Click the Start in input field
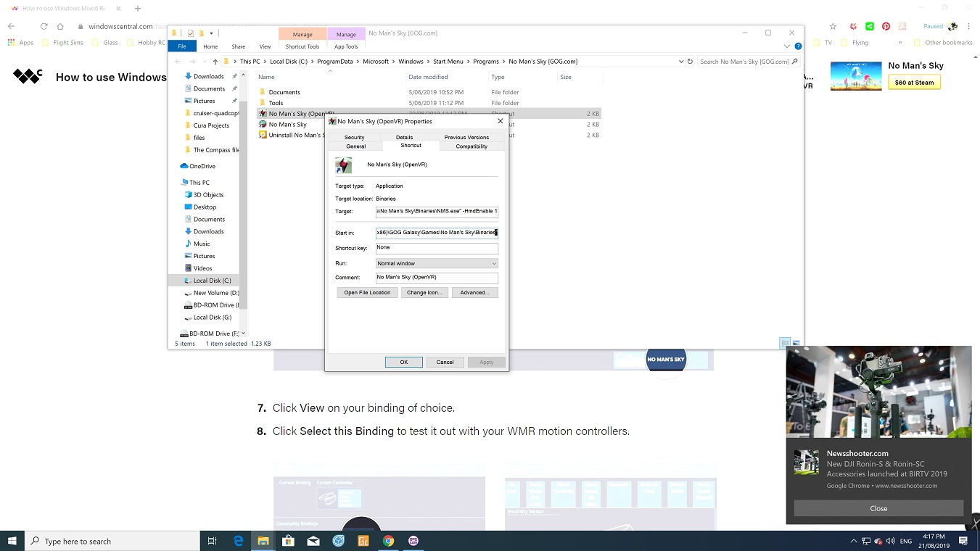Image resolution: width=980 pixels, height=551 pixels. [x=437, y=233]
